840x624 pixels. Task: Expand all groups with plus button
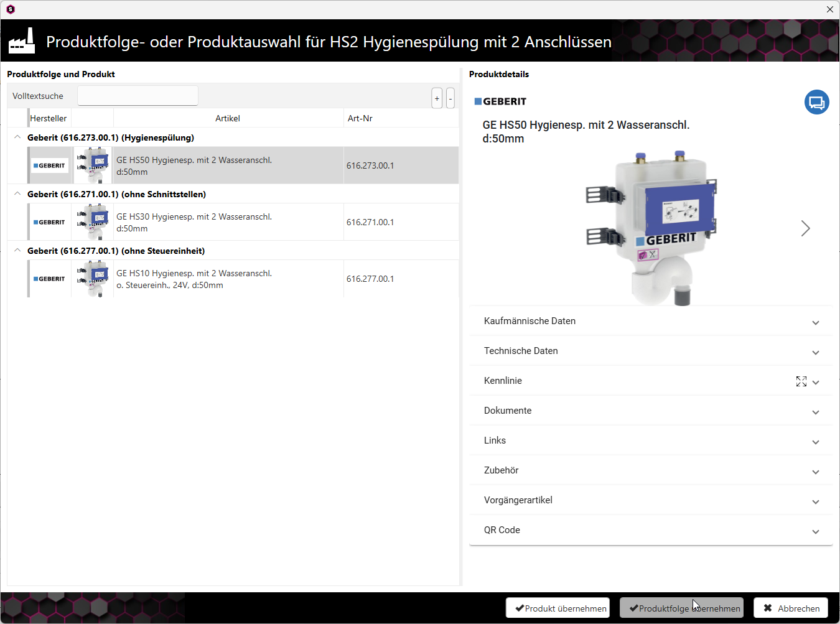[x=437, y=98]
